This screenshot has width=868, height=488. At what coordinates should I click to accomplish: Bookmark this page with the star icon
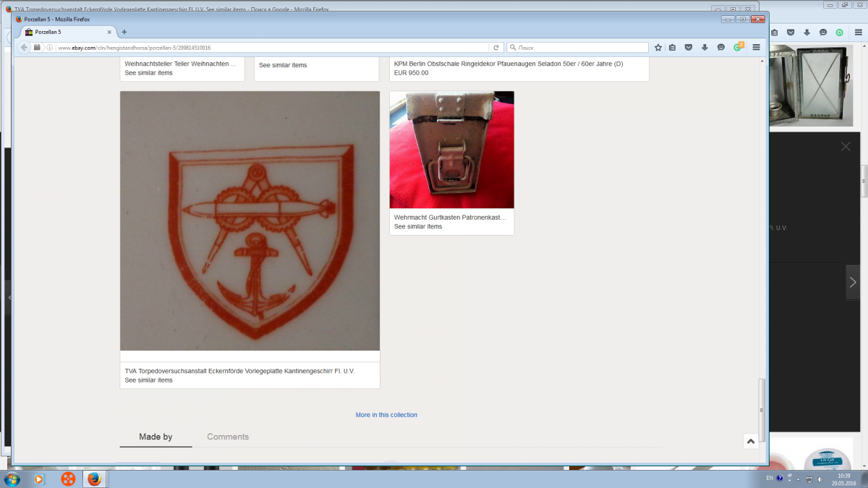pyautogui.click(x=658, y=48)
